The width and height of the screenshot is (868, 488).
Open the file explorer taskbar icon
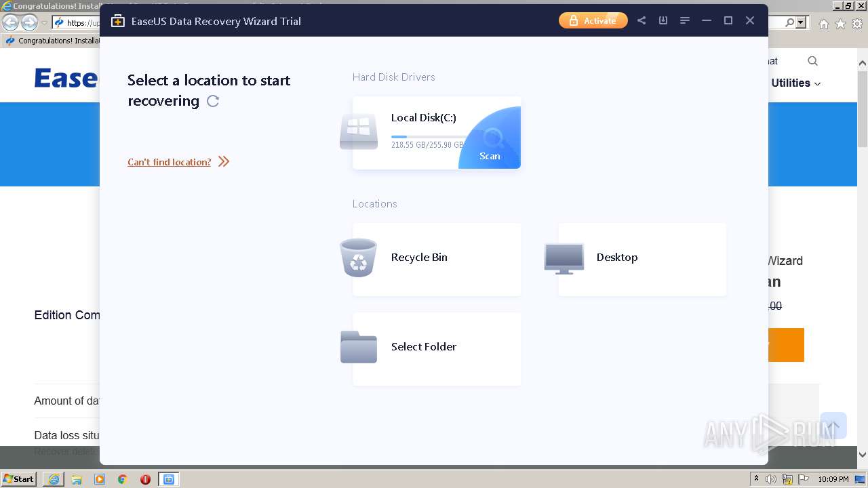[77, 479]
